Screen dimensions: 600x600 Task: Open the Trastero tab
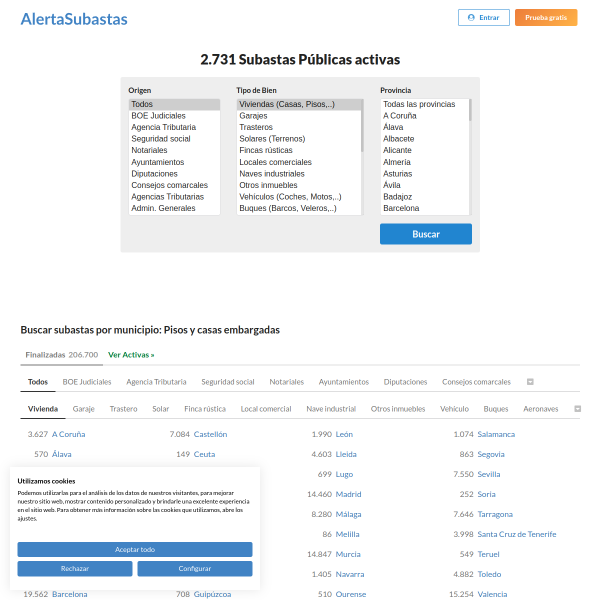tap(123, 409)
